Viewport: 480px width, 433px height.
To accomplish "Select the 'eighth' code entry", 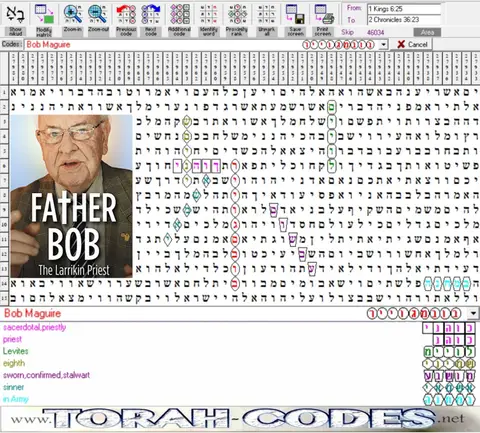I will coord(14,363).
